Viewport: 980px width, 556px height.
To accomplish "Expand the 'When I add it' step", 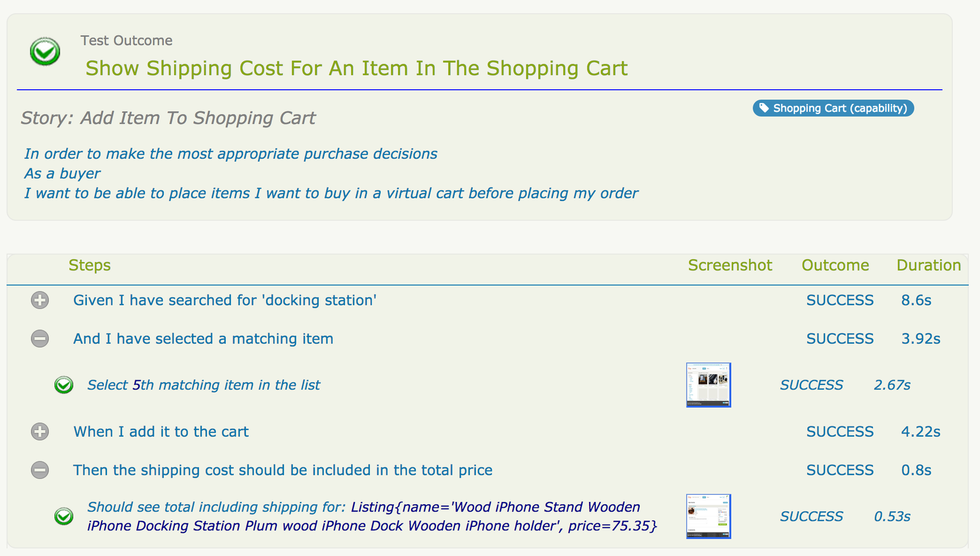I will 40,432.
